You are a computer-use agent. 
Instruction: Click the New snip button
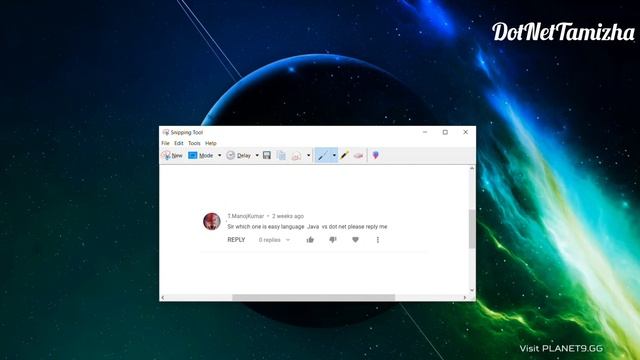(x=172, y=156)
